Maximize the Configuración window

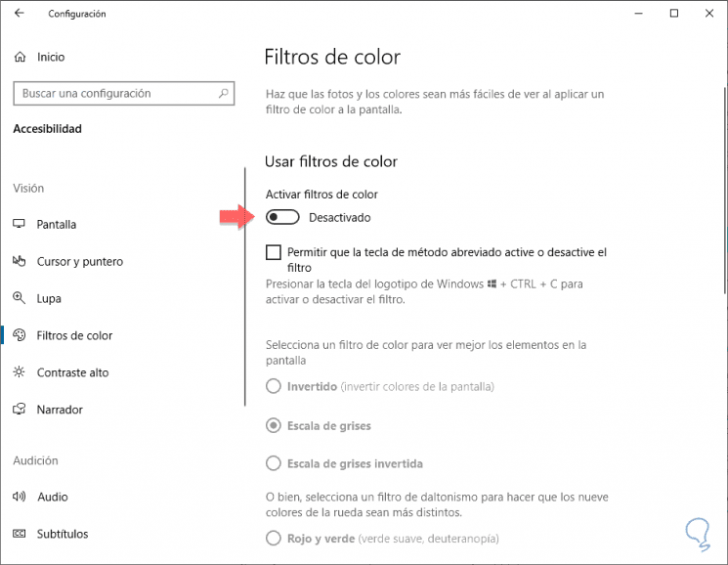[674, 14]
